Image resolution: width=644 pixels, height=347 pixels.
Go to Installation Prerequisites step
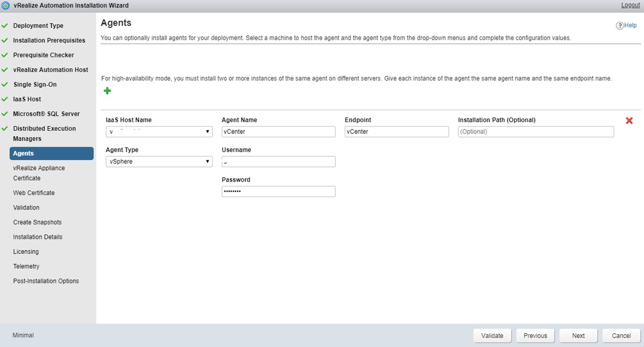(x=49, y=40)
